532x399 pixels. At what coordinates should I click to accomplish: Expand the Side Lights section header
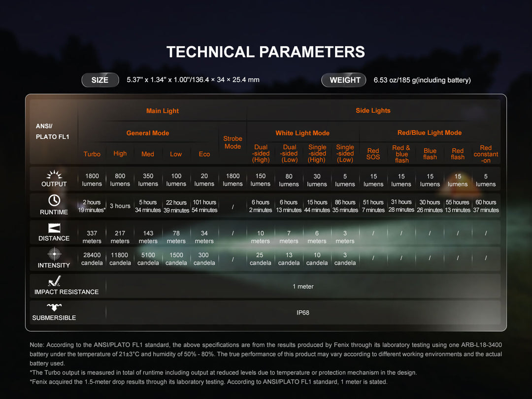click(373, 111)
